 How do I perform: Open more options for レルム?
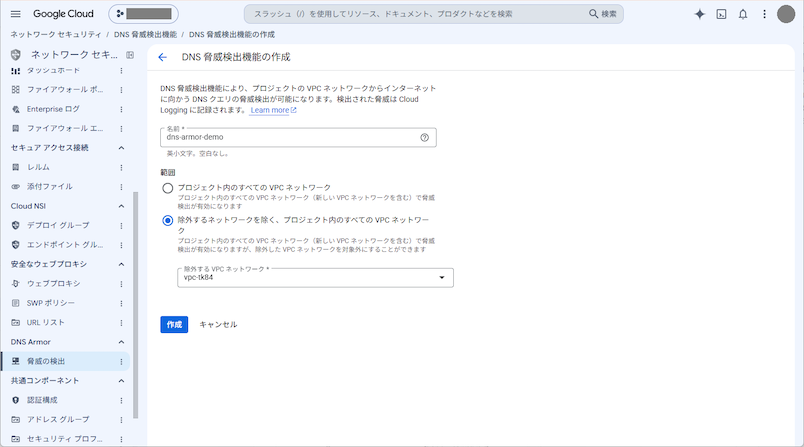click(122, 168)
